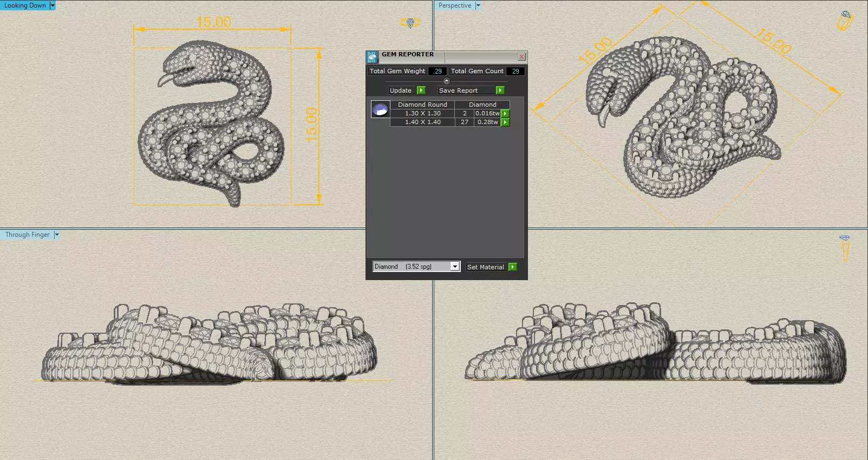The width and height of the screenshot is (868, 460).
Task: Click the green arrow for 0.28tw row
Action: (505, 122)
